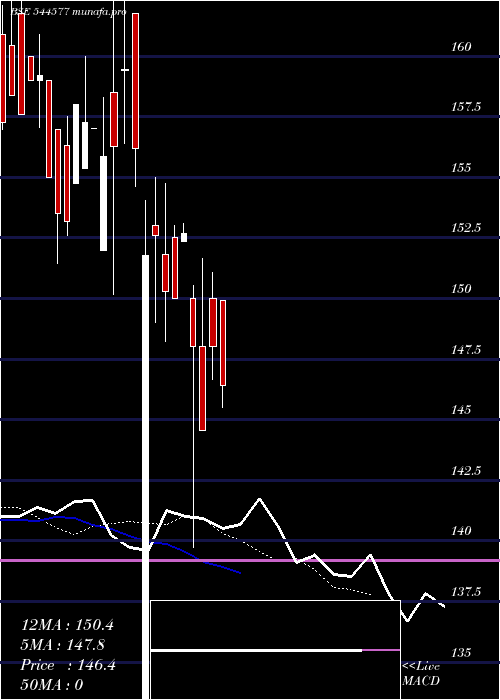Click the 140 price axis label
The width and height of the screenshot is (500, 700).
point(460,531)
